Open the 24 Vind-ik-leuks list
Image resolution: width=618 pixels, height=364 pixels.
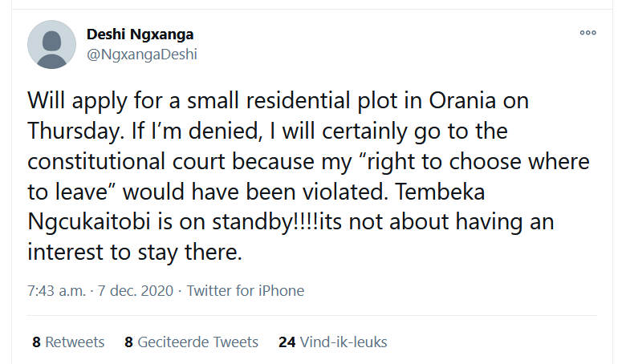[x=332, y=342]
